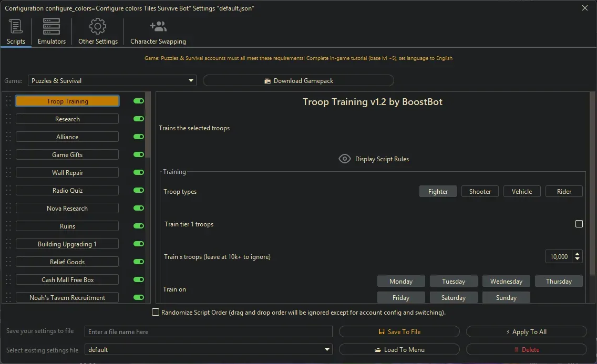Select the Fighter troop type
This screenshot has width=597, height=364.
click(x=438, y=191)
